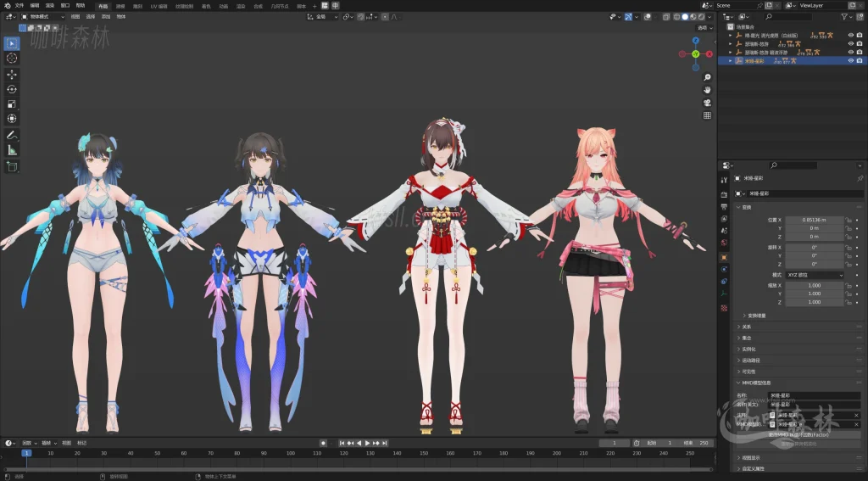Click the Z axis on navigation gizmo
Screen dimensions: 868x481
696,41
